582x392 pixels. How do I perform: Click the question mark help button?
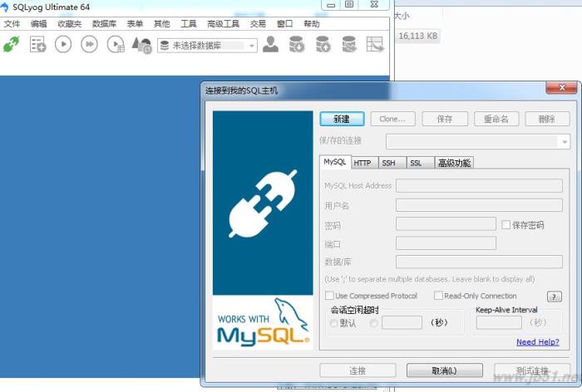[555, 296]
